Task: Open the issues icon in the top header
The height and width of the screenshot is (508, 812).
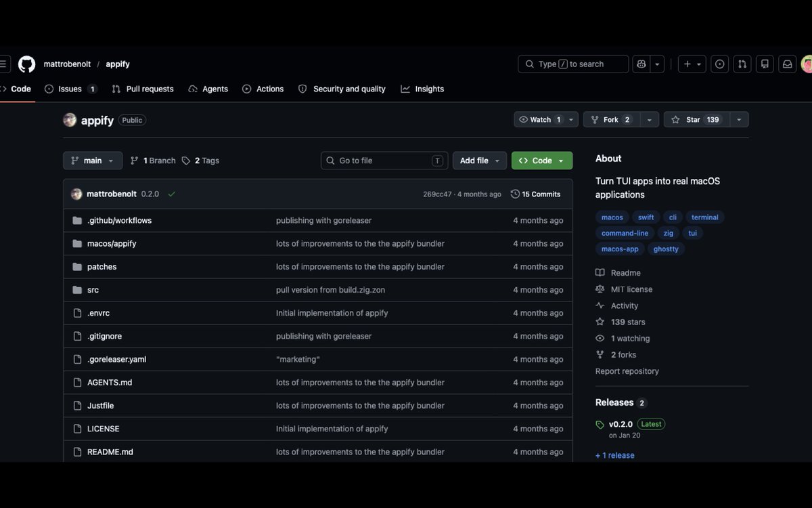Action: pos(720,64)
